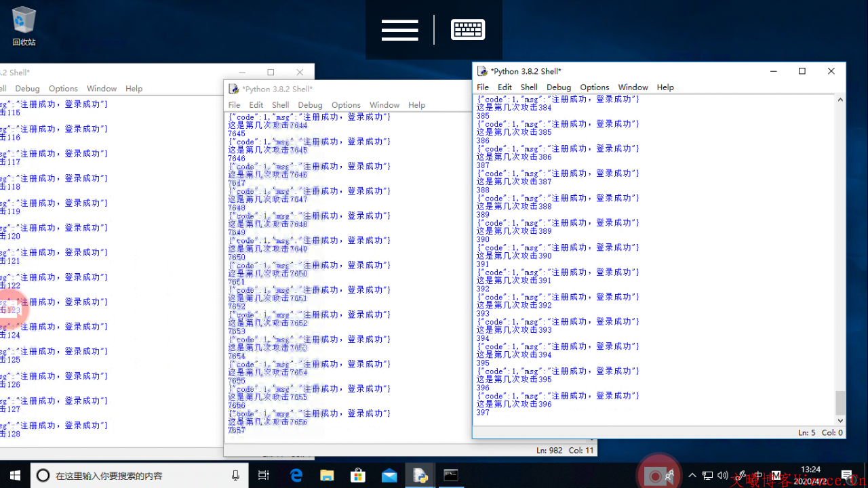Image resolution: width=868 pixels, height=488 pixels.
Task: Click in the taskbar search input field
Action: pyautogui.click(x=136, y=475)
